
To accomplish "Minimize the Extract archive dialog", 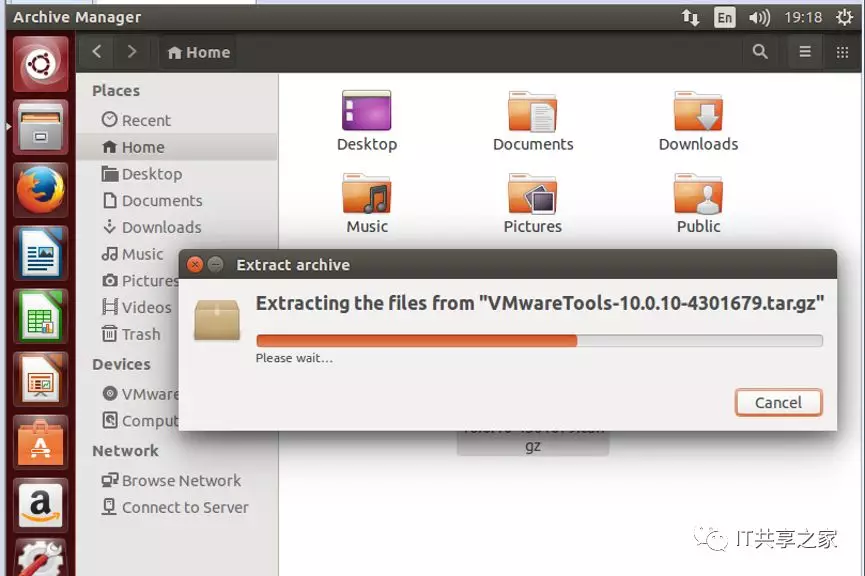I will click(x=216, y=265).
